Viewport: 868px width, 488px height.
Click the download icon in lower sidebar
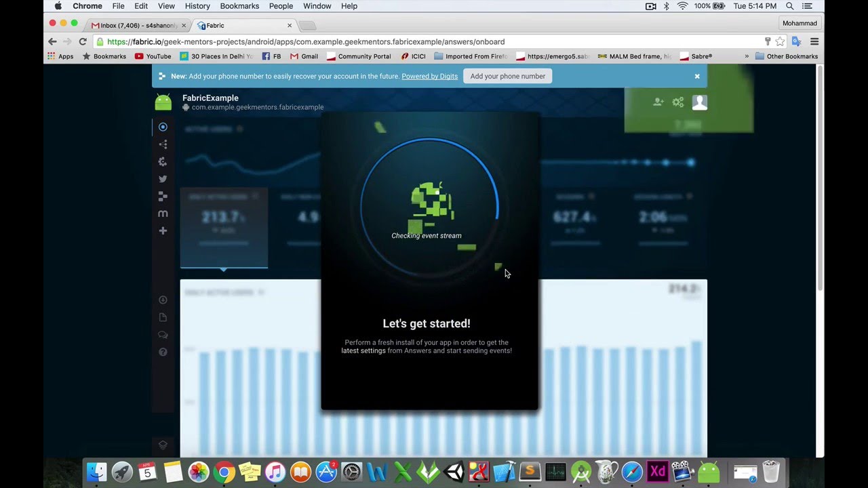tap(163, 300)
